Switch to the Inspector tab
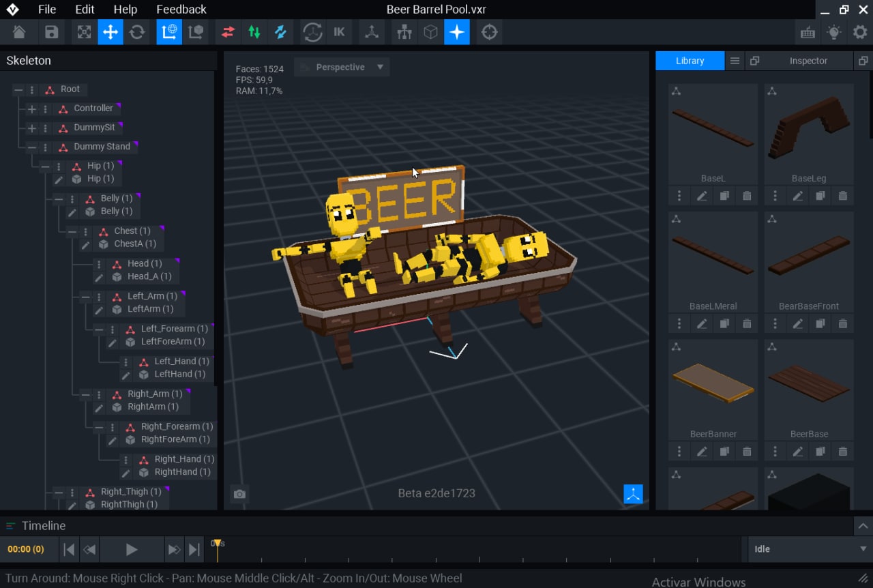 (808, 61)
